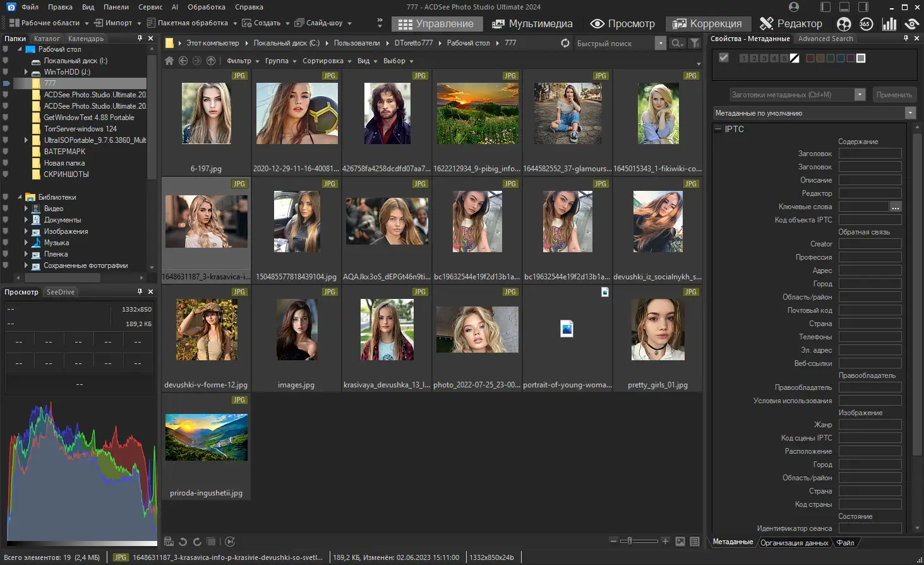924x565 pixels.
Task: Click the Применить button
Action: (894, 95)
